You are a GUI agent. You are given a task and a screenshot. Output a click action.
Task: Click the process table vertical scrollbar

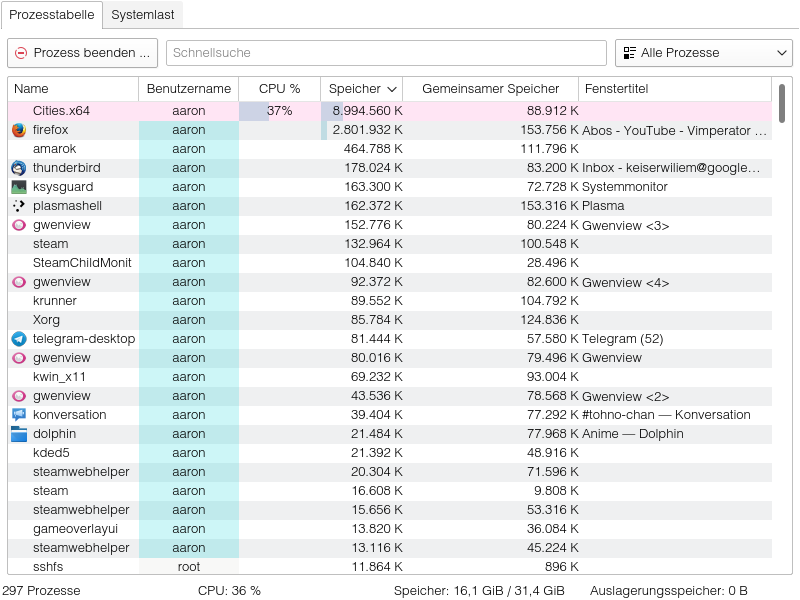click(x=782, y=104)
